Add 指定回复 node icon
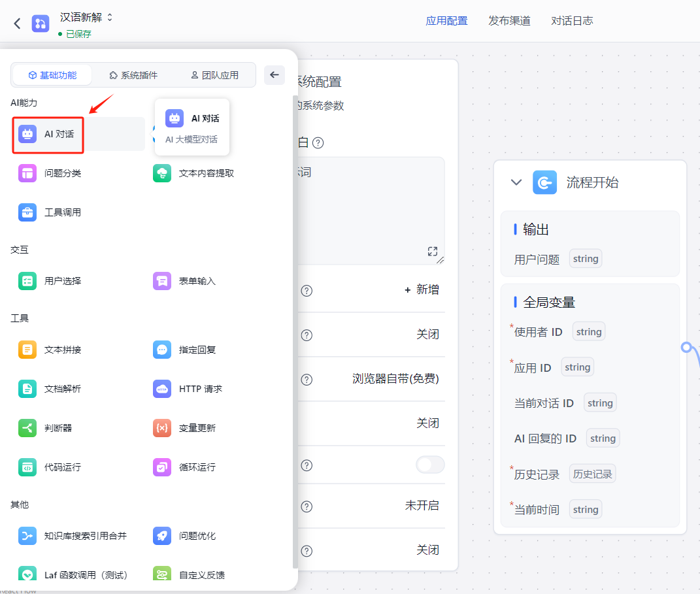The height and width of the screenshot is (594, 700). [x=162, y=350]
